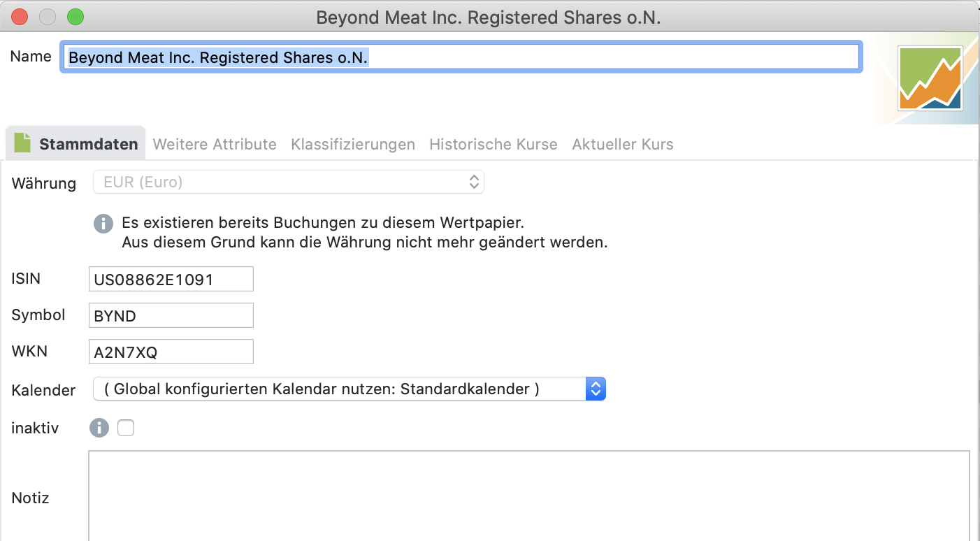Click into the Name input field

461,57
